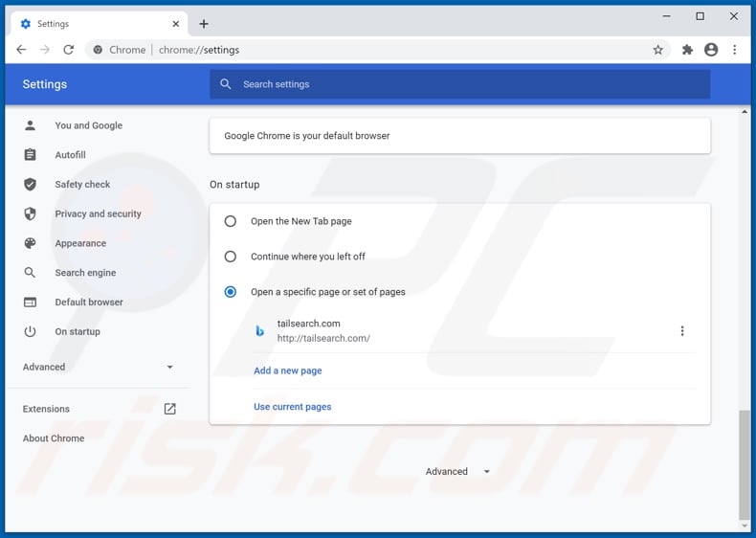Open more actions for tailsearch.com entry
The height and width of the screenshot is (538, 756).
coord(681,331)
